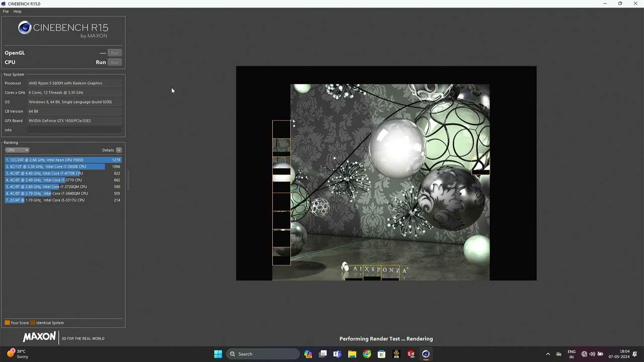Viewport: 644px width, 362px height.
Task: Open Microsoft Teams from the taskbar
Action: pyautogui.click(x=337, y=354)
